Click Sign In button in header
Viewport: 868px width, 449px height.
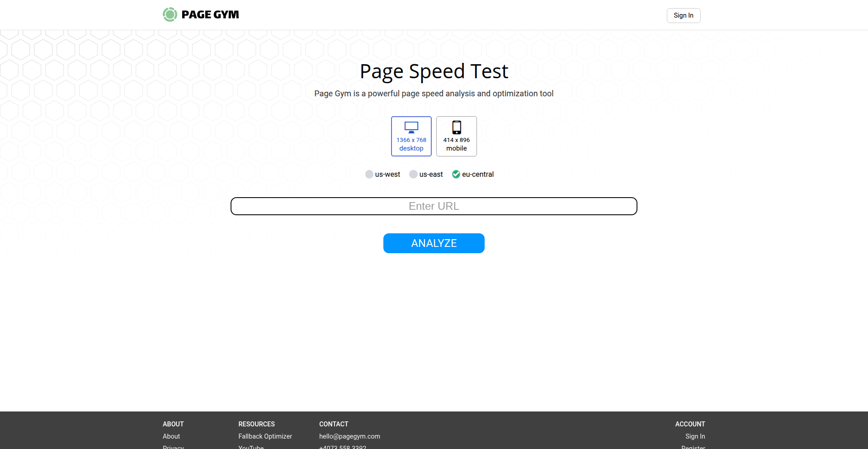pos(684,15)
